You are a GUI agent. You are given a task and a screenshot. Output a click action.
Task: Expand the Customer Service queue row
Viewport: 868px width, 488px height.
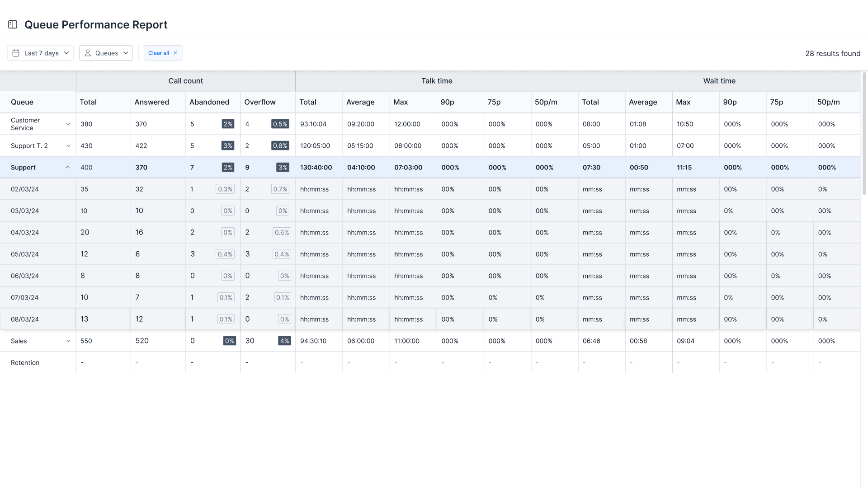(68, 124)
